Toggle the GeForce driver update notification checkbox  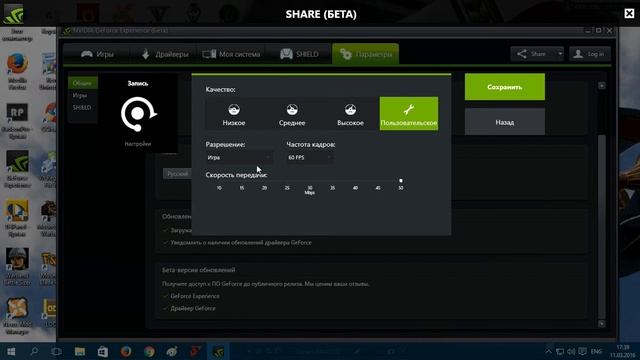[165, 242]
